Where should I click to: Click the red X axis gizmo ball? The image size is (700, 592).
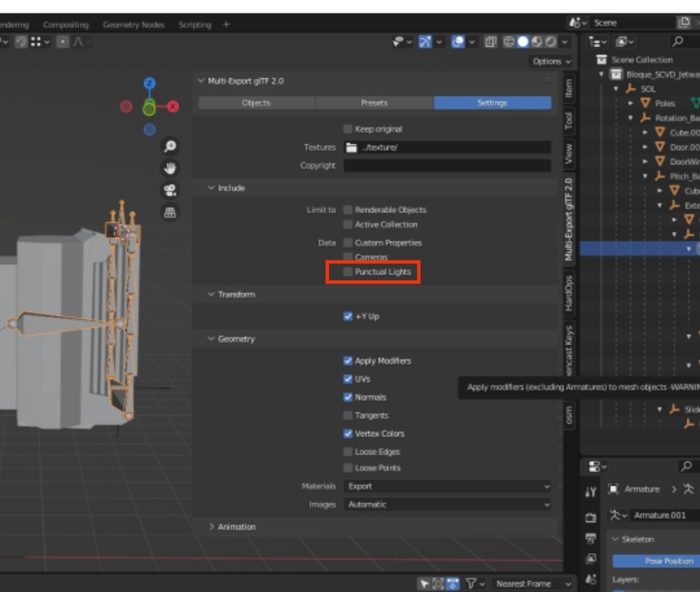[173, 106]
